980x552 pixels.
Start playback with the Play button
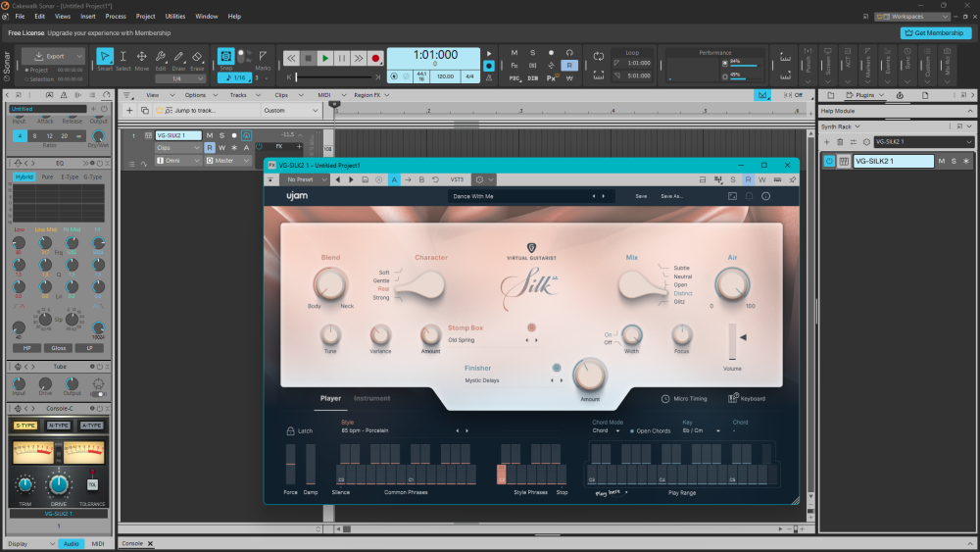click(325, 58)
